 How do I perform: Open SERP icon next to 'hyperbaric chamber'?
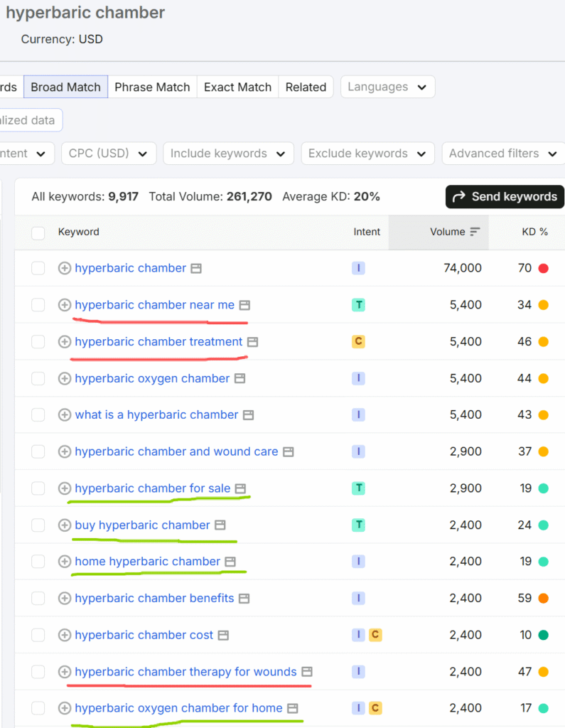(x=196, y=268)
